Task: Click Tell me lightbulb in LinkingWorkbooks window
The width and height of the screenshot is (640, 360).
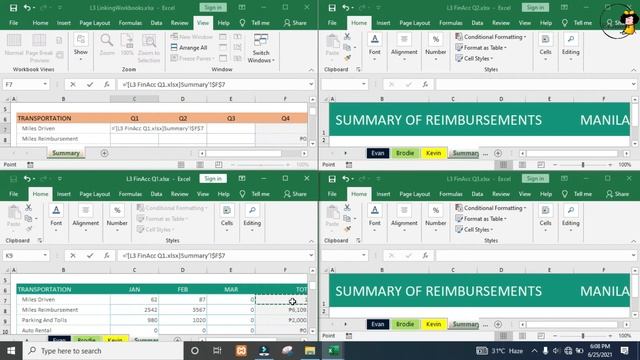Action: pos(242,23)
